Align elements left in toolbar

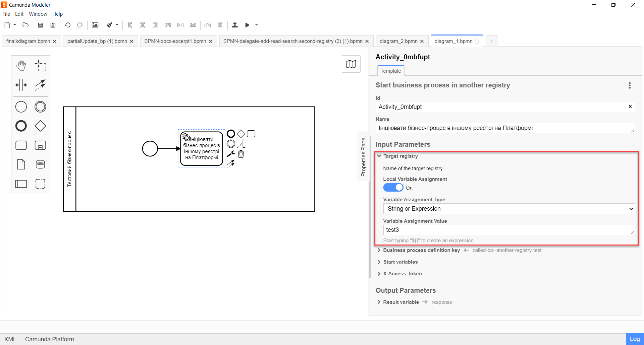point(130,25)
